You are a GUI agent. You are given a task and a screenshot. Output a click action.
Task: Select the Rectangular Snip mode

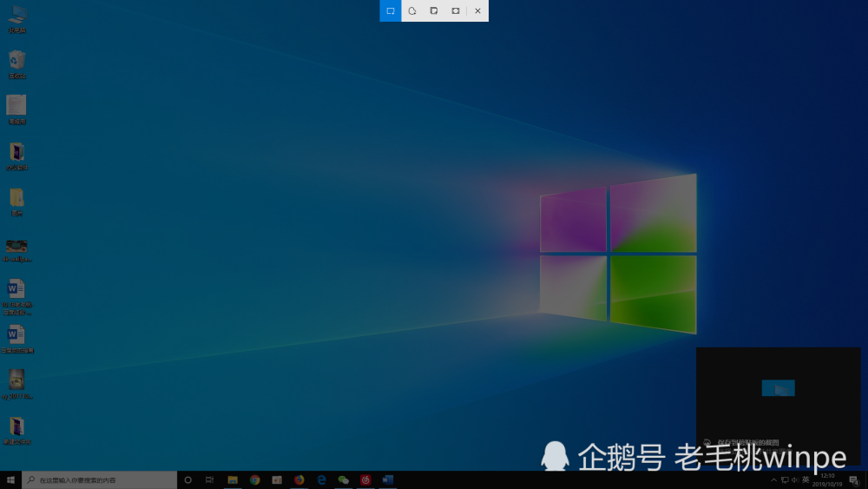(x=391, y=10)
